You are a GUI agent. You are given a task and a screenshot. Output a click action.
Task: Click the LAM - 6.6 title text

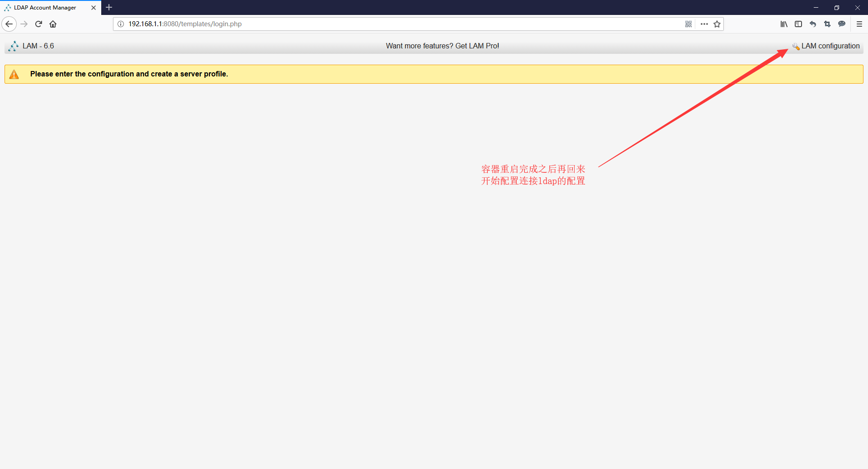pos(38,46)
